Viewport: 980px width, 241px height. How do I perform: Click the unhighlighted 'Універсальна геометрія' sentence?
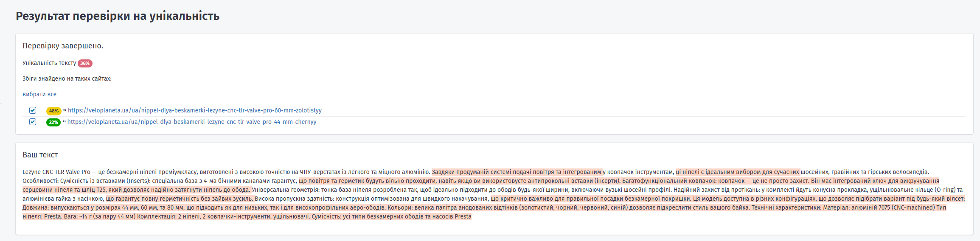pyautogui.click(x=285, y=190)
